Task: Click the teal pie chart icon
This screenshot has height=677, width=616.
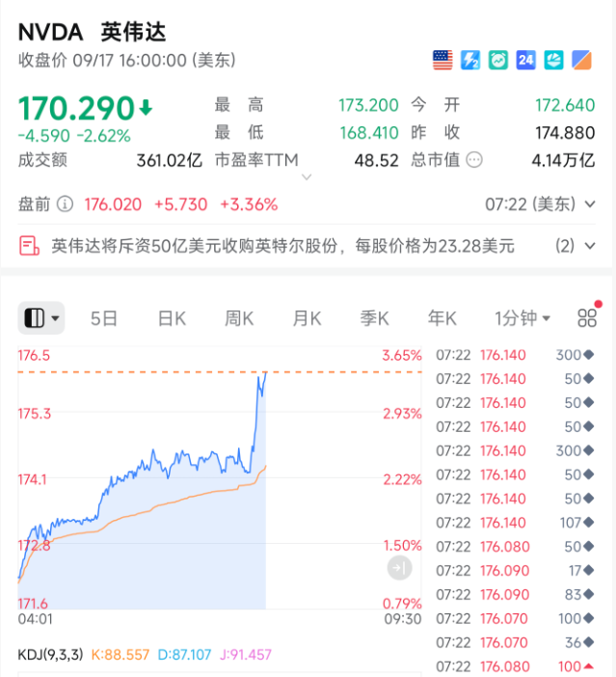Action: [554, 60]
